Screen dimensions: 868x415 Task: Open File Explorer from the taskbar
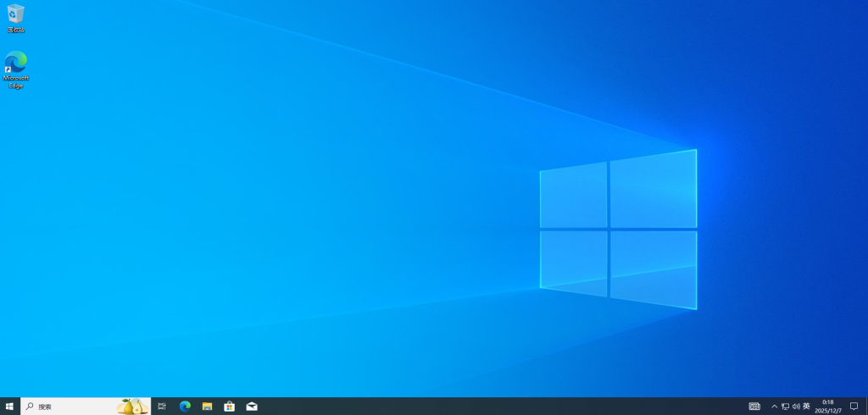click(207, 407)
